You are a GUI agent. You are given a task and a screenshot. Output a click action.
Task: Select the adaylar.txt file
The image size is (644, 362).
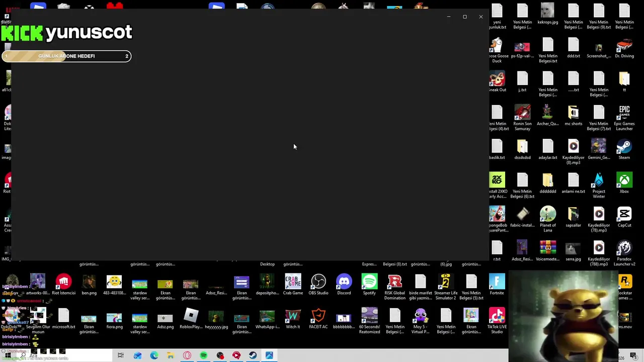(x=548, y=150)
